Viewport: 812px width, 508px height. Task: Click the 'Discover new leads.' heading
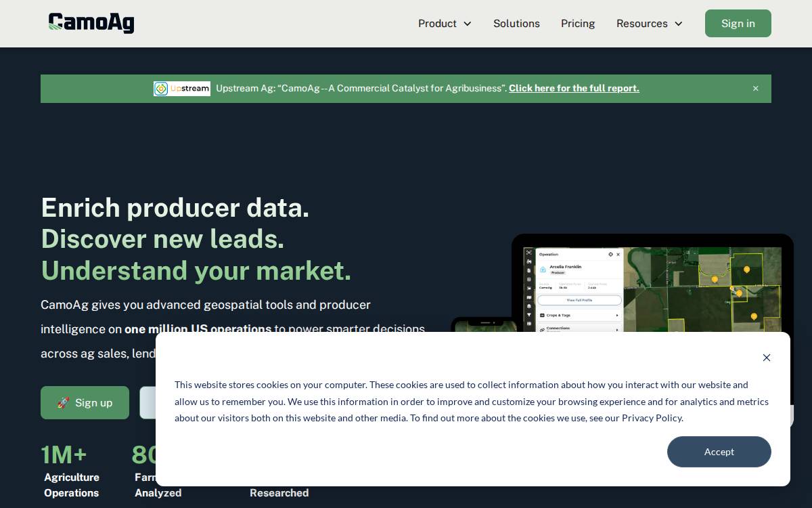pos(162,238)
